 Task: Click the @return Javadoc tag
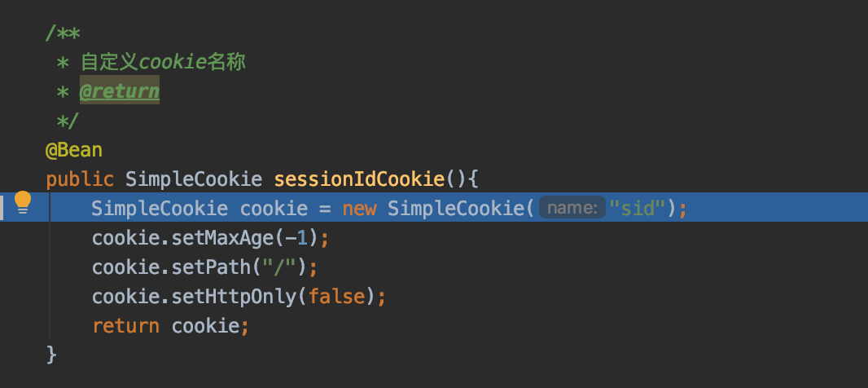click(x=119, y=91)
